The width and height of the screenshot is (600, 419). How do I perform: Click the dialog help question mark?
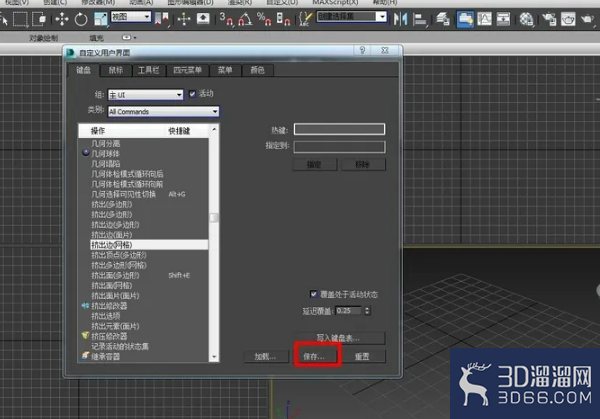coord(362,50)
